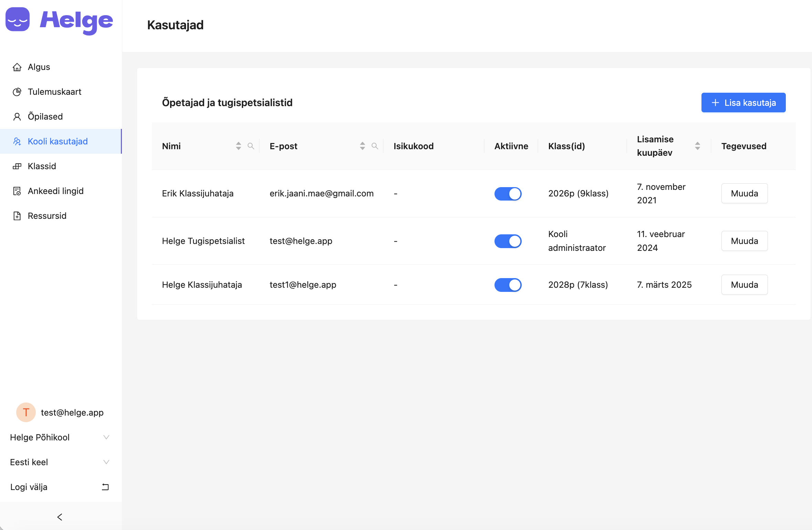The width and height of the screenshot is (812, 530).
Task: Click the search icon in Nimi column
Action: coord(251,146)
